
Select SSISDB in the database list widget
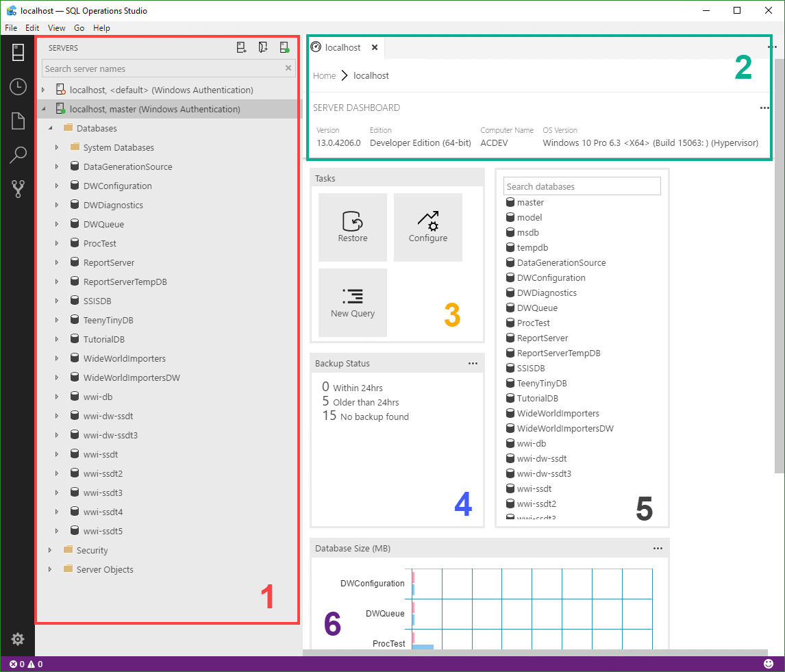pos(525,368)
